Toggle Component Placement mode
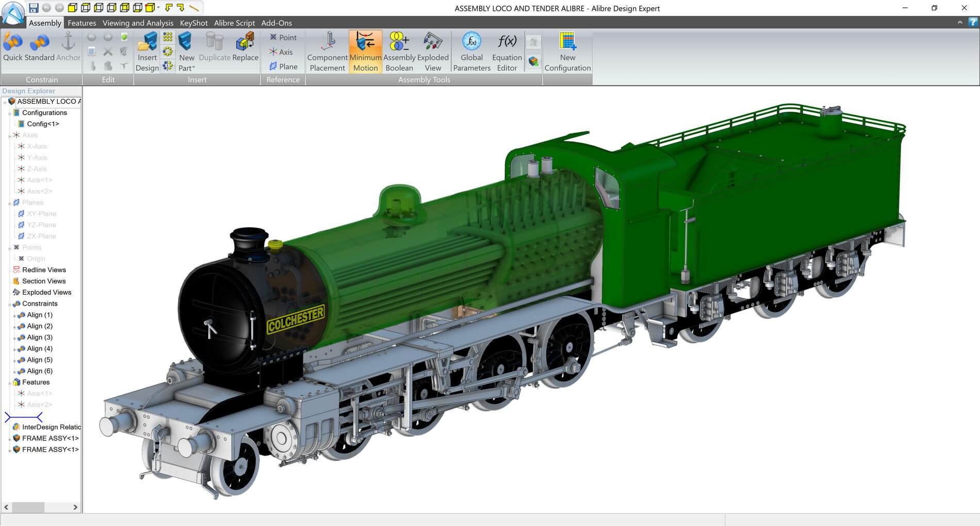 pyautogui.click(x=327, y=52)
